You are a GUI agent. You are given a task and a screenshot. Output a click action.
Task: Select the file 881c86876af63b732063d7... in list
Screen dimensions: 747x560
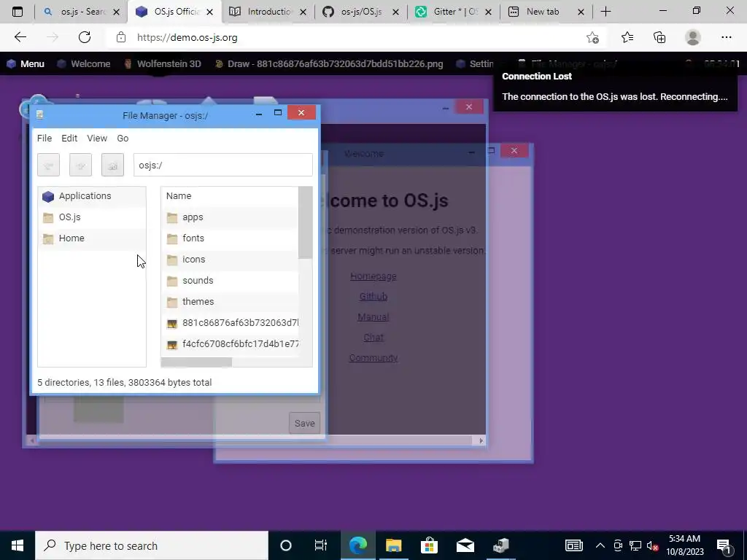point(230,323)
